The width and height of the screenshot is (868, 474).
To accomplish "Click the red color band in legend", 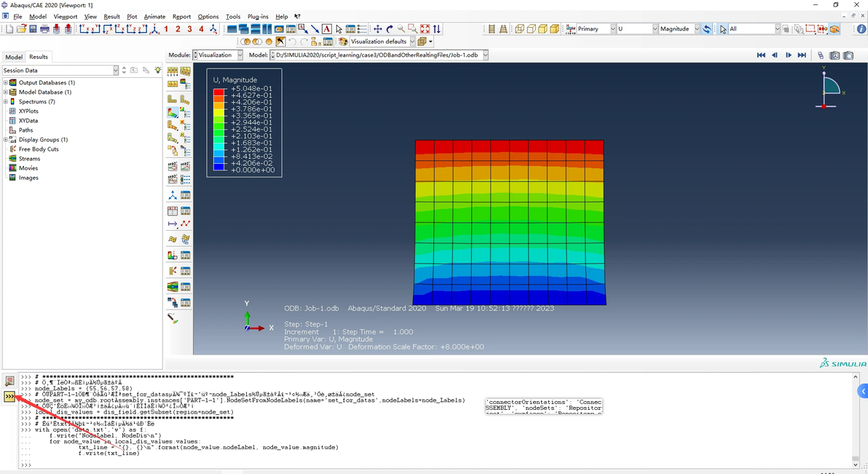I will [x=219, y=91].
